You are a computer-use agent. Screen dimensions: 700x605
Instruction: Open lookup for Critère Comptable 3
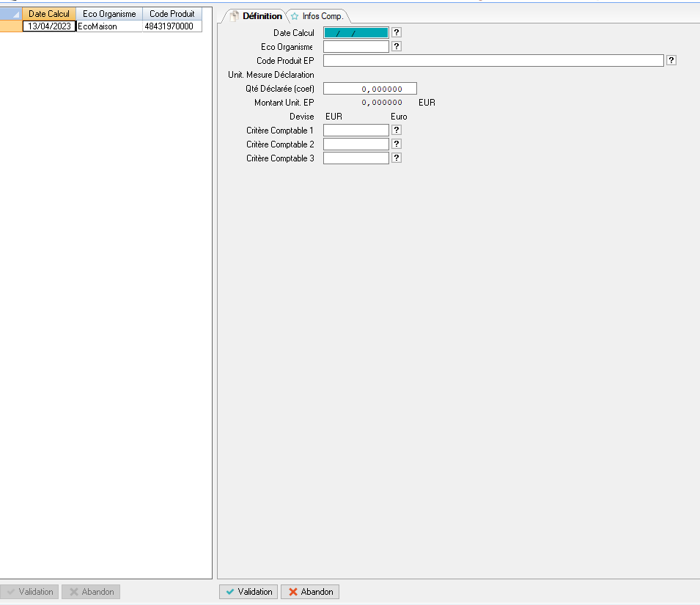(397, 158)
